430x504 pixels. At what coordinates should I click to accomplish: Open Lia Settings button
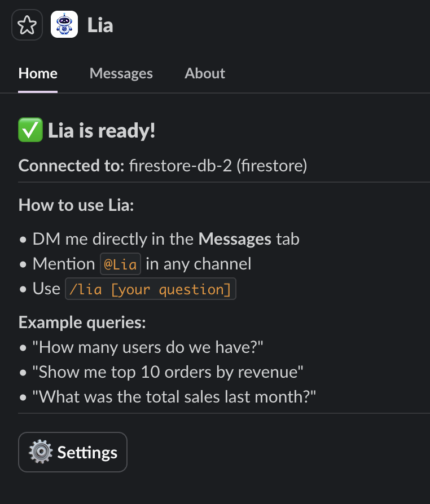point(73,452)
